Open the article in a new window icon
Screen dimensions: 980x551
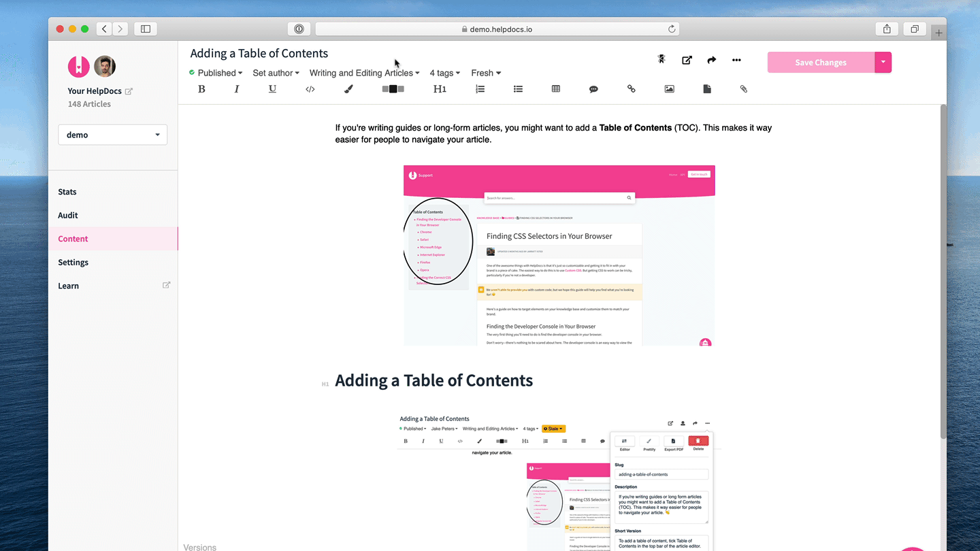tap(687, 60)
